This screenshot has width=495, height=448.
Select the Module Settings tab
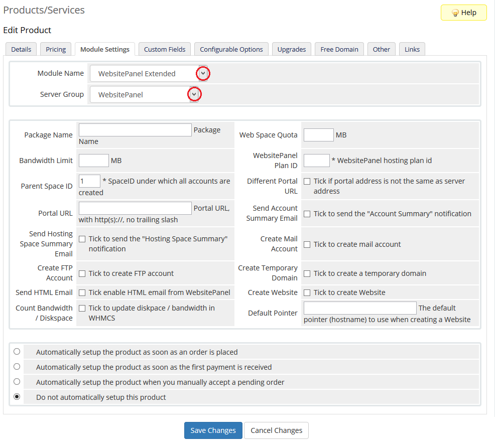click(105, 49)
